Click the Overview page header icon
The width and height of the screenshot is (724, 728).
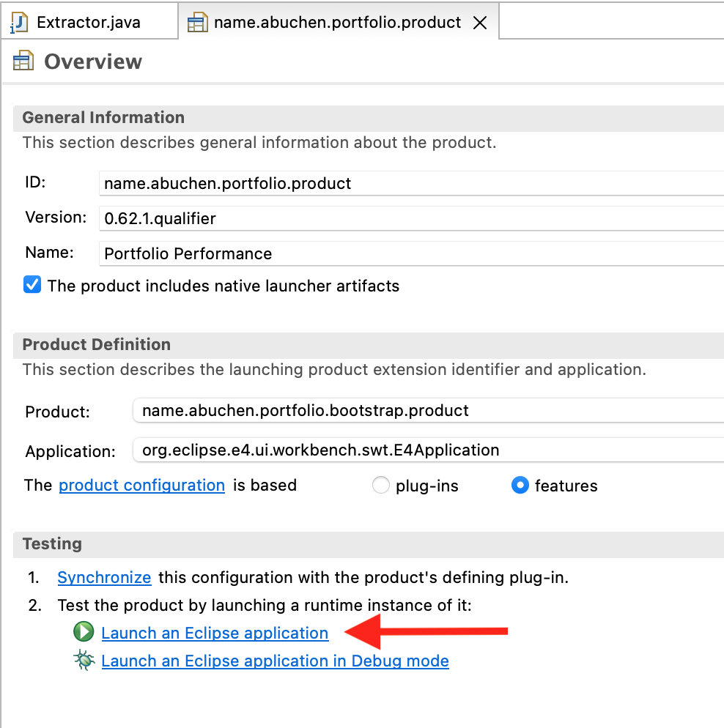point(23,62)
